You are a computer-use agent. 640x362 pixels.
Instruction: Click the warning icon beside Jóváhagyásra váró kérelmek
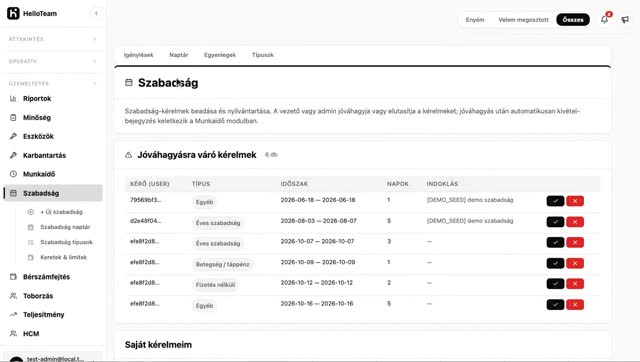129,155
